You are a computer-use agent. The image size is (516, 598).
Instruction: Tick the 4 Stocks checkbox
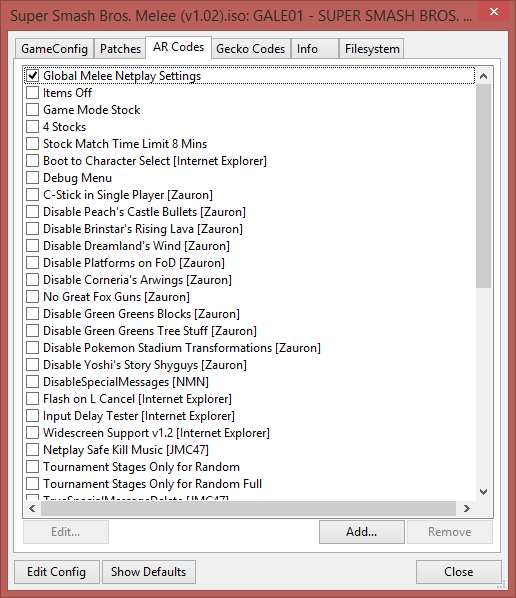tap(32, 127)
